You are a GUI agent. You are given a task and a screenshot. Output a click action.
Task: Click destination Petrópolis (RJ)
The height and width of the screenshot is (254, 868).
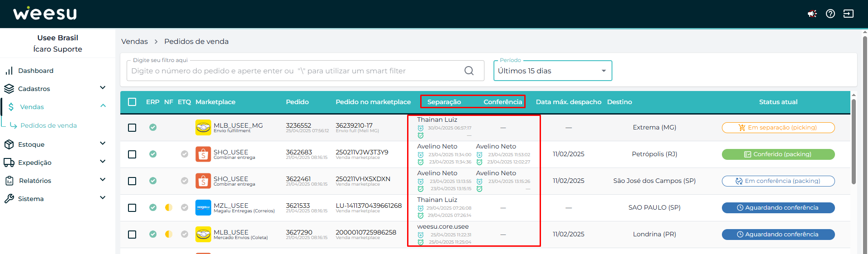click(654, 154)
